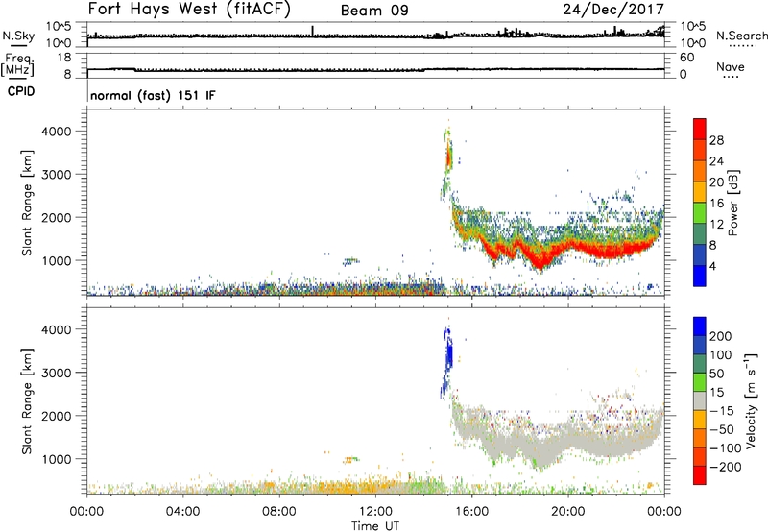Click the 'N.Search' legend label
The width and height of the screenshot is (768, 532).
point(741,36)
